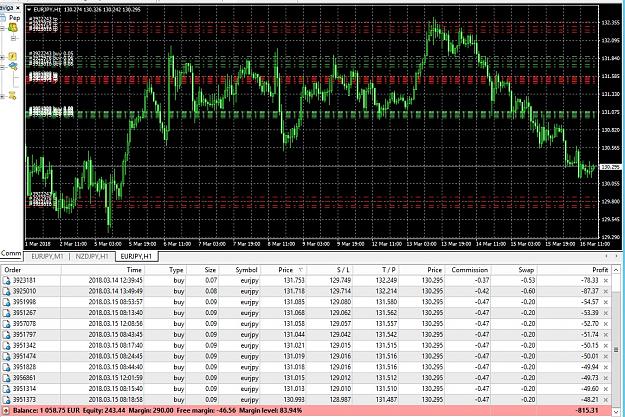Switch to the EURJPY,M1 chart tab
The image size is (625, 417).
pyautogui.click(x=47, y=256)
